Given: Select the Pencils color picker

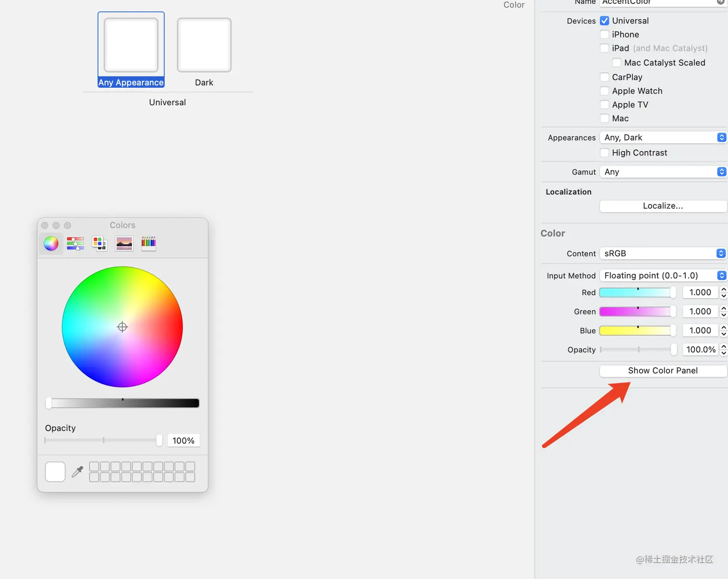Looking at the screenshot, I should (x=148, y=243).
